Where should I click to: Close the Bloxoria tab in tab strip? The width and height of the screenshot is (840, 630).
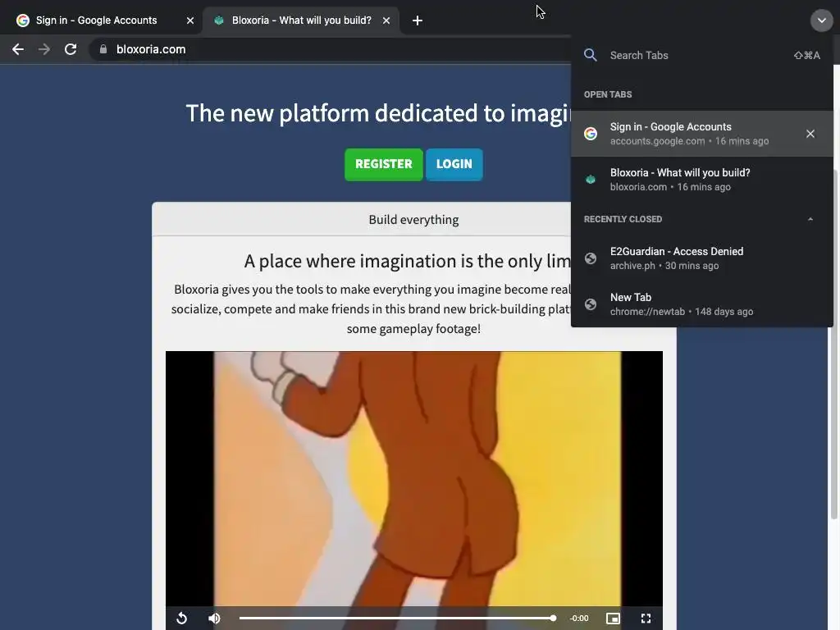386,21
